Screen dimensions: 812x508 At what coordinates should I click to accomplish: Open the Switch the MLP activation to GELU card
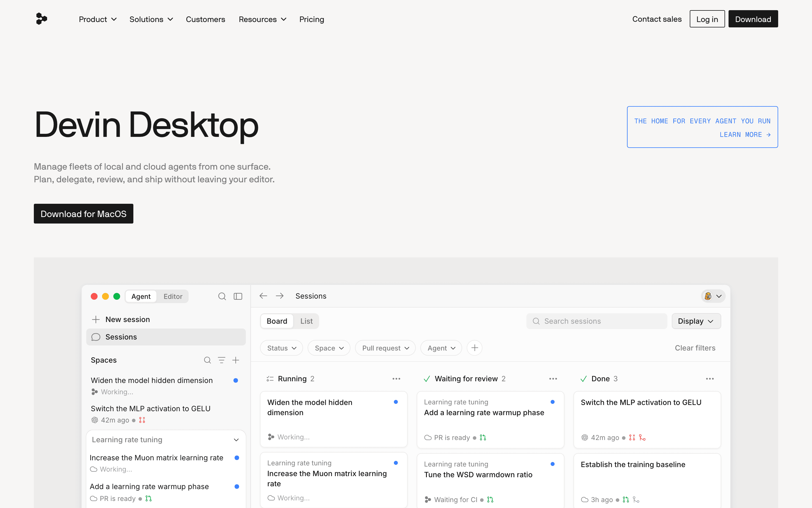point(647,419)
